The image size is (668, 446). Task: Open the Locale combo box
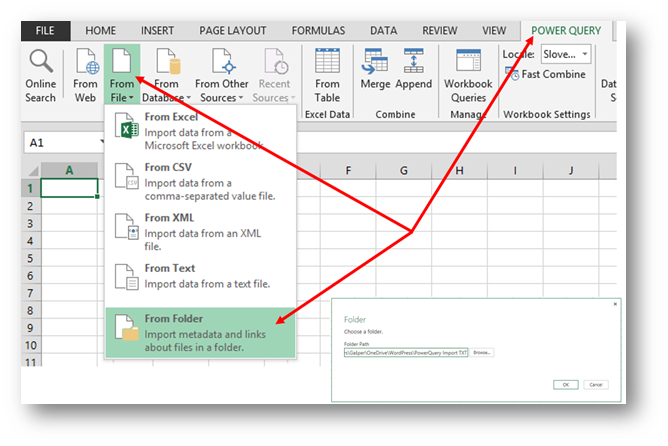pyautogui.click(x=566, y=55)
